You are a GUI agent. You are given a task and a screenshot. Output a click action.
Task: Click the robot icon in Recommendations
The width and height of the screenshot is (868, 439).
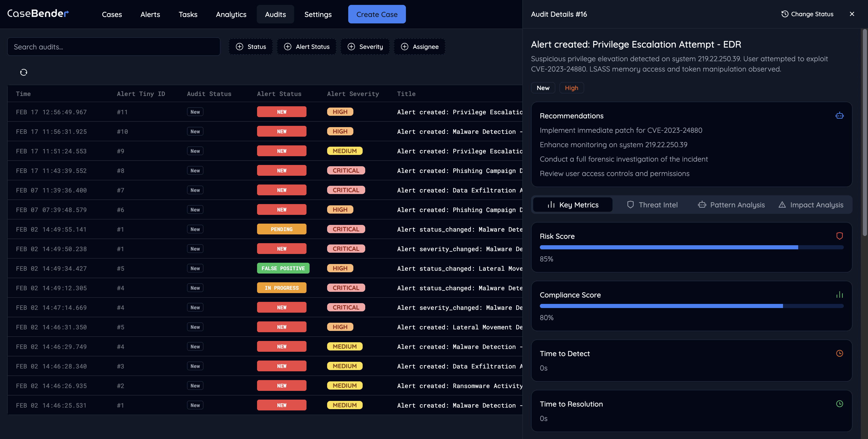coord(839,116)
